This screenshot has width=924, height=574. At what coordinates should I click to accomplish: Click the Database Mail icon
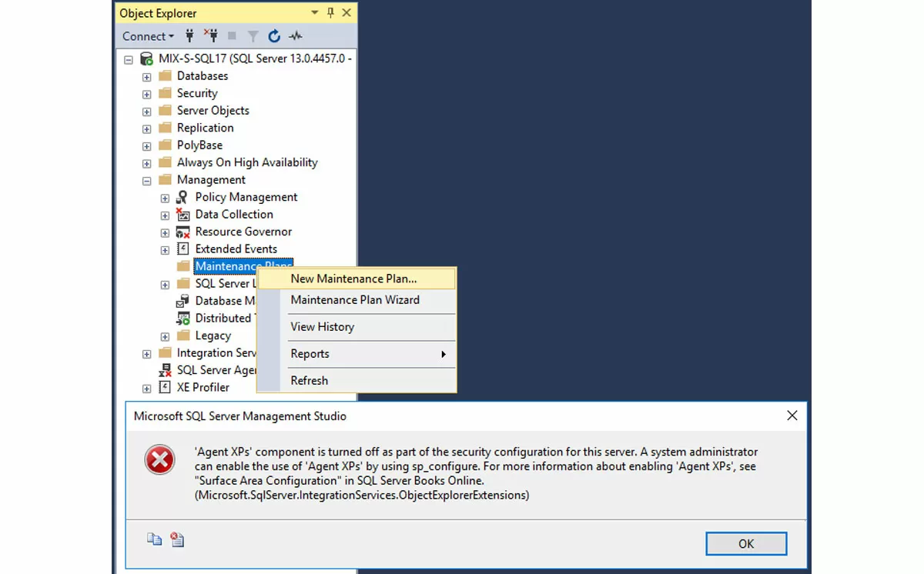(182, 301)
